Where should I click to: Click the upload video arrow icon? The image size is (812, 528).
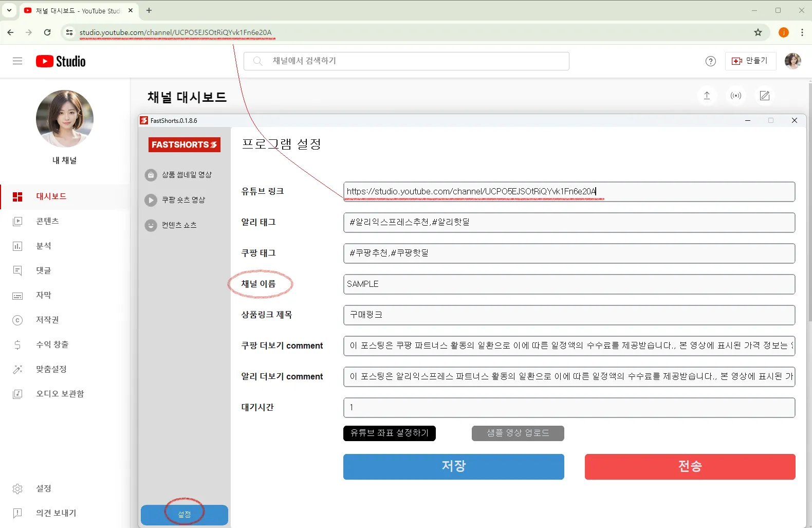pyautogui.click(x=707, y=96)
